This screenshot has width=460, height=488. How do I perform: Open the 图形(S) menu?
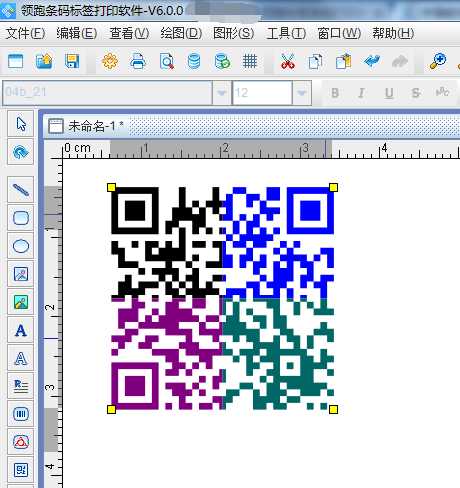point(233,33)
